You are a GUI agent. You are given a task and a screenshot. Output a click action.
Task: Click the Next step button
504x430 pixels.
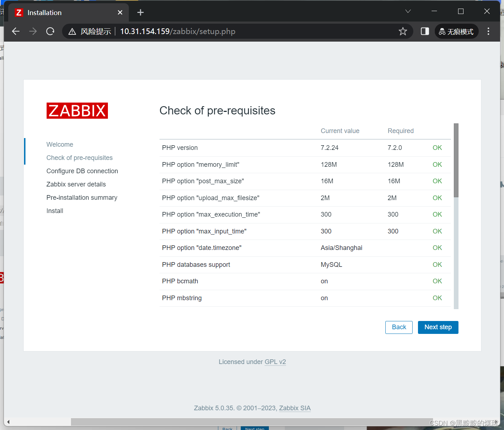(x=438, y=327)
